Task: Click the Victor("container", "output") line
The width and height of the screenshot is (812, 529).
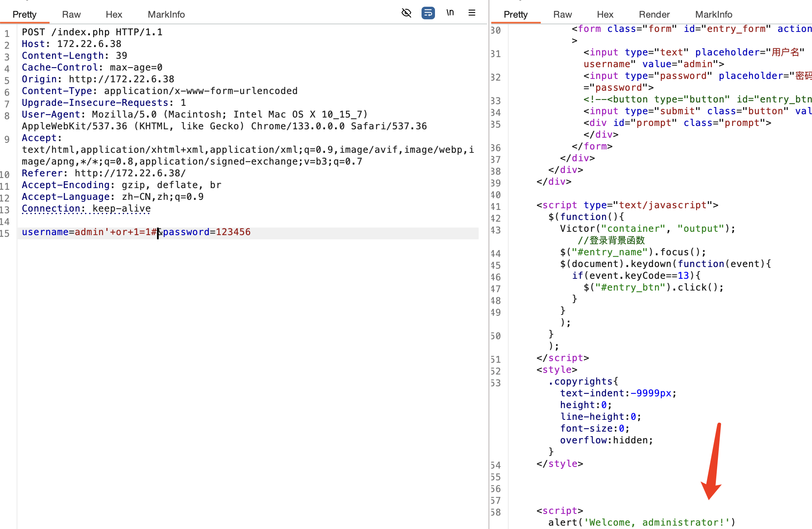Action: point(647,228)
